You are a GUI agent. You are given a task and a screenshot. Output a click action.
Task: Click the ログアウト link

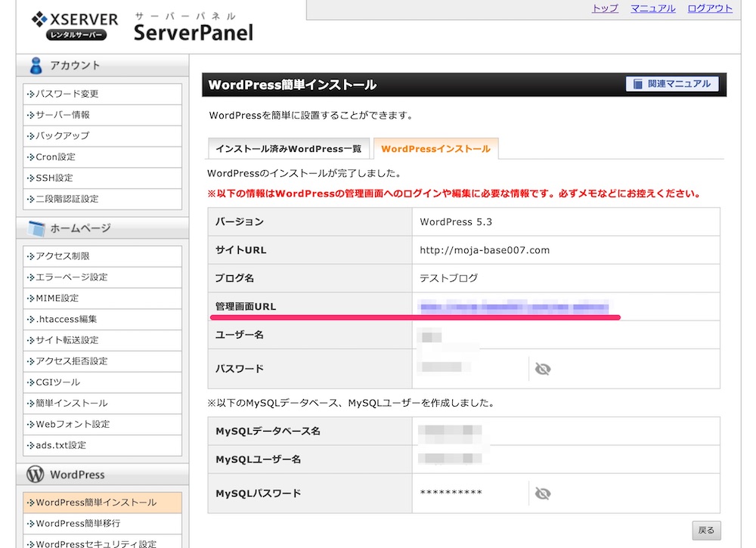(710, 8)
